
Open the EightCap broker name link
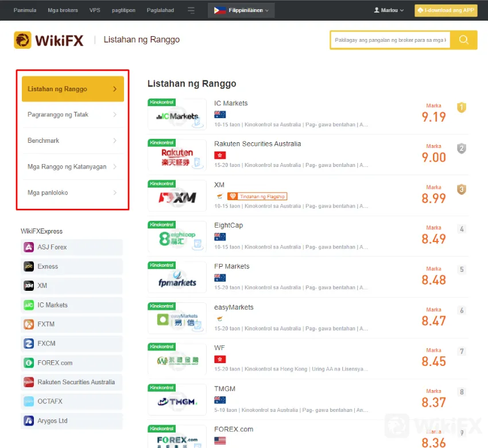[x=228, y=225]
